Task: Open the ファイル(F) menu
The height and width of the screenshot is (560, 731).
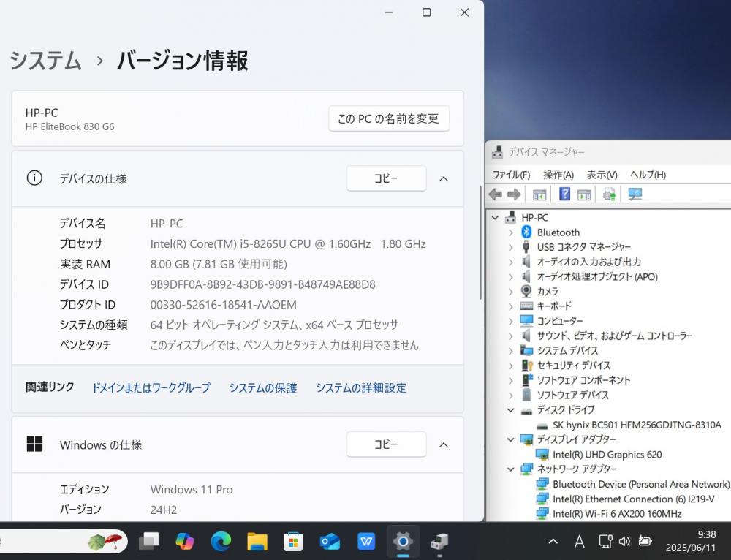Action: tap(512, 175)
